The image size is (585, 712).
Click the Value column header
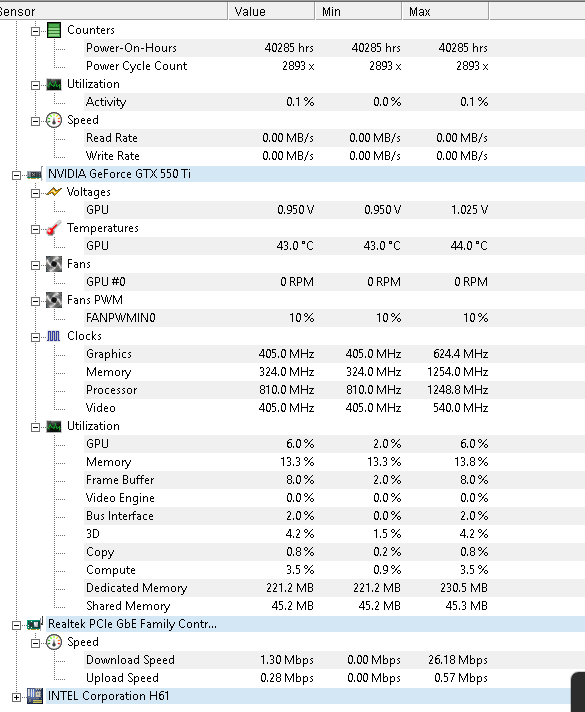(x=271, y=11)
